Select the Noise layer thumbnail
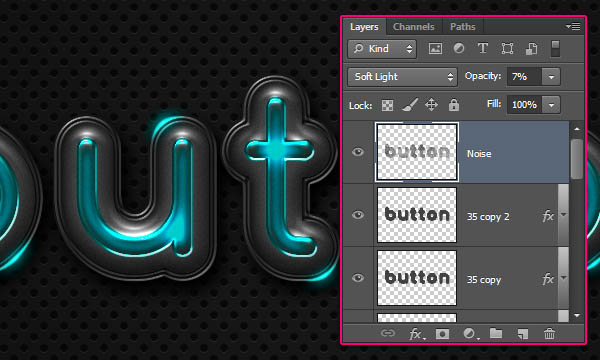Viewport: 600px width, 360px height. tap(417, 152)
